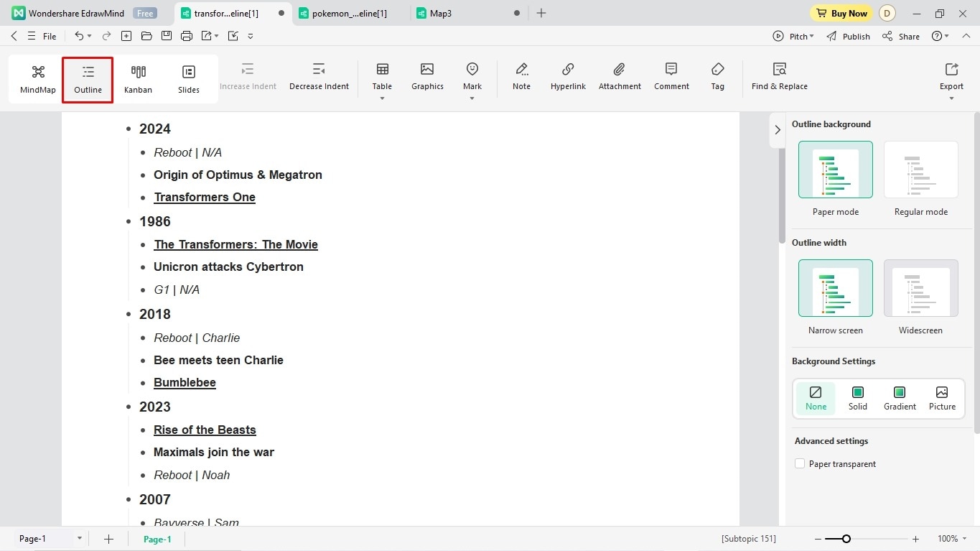This screenshot has height=551, width=980.
Task: Expand quick access toolbar options
Action: coord(251,36)
